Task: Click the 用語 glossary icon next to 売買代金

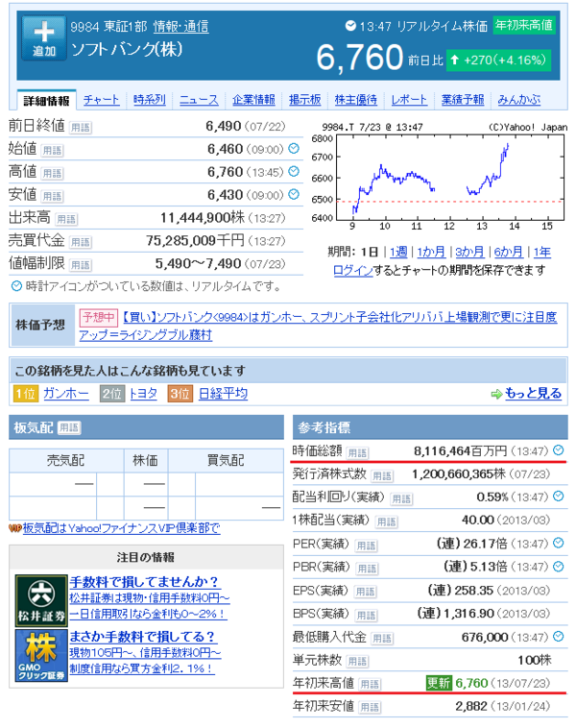Action: (81, 242)
